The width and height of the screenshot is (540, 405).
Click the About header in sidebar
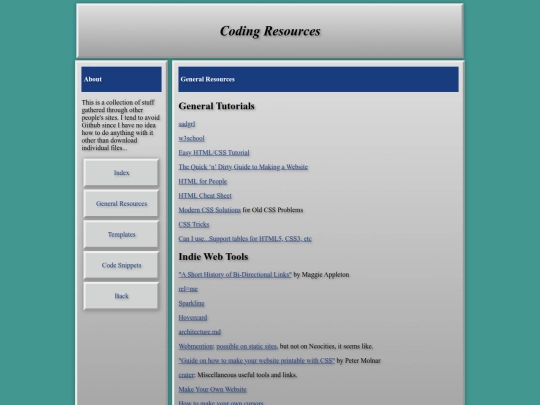point(121,79)
